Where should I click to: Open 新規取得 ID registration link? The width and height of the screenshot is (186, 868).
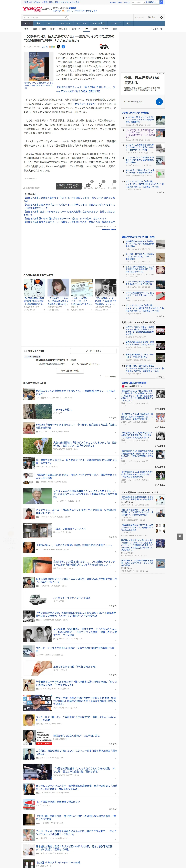point(72,8)
